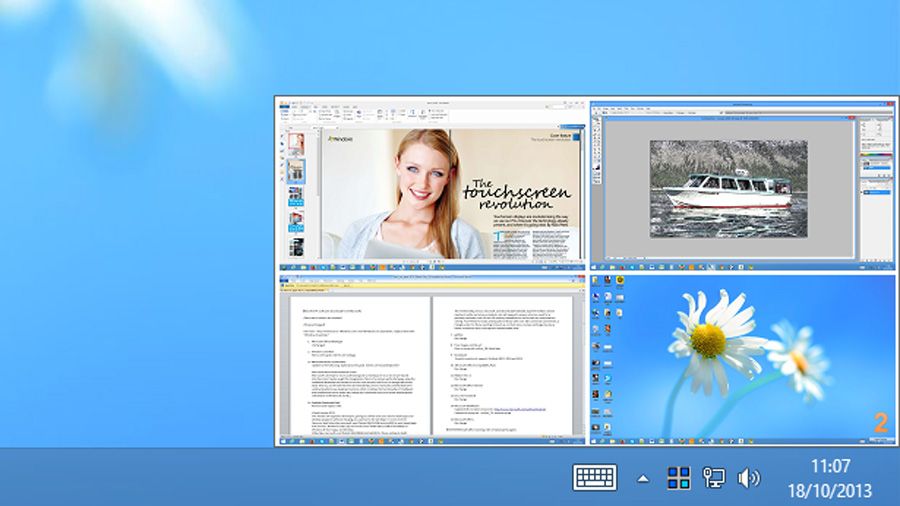Show hidden tray icons with the up arrow

(643, 478)
